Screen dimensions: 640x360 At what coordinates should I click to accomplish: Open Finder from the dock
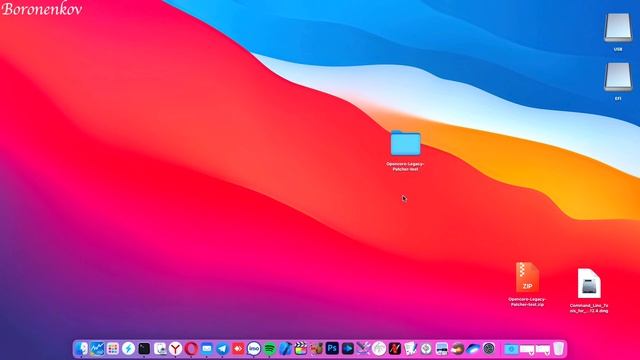[x=81, y=349]
